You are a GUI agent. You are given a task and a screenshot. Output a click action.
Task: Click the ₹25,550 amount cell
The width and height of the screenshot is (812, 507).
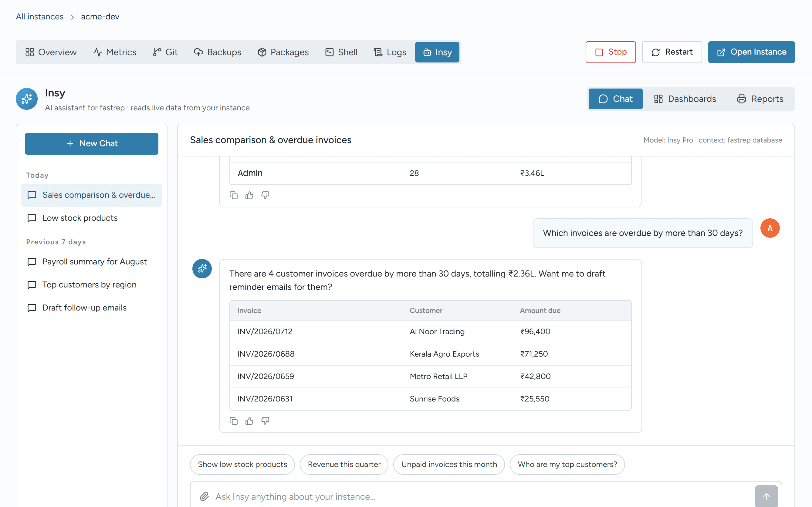coord(535,399)
